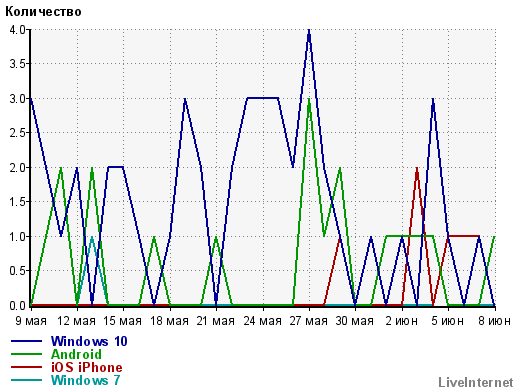Screen dimensions: 520x392
Task: Click the 15 мая axis date label
Action: [x=123, y=321]
